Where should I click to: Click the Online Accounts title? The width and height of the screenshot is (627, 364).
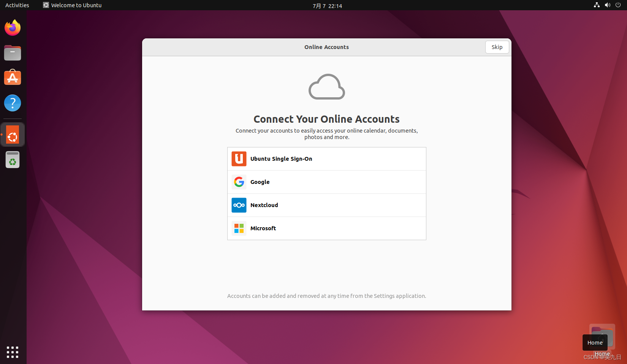tap(326, 47)
